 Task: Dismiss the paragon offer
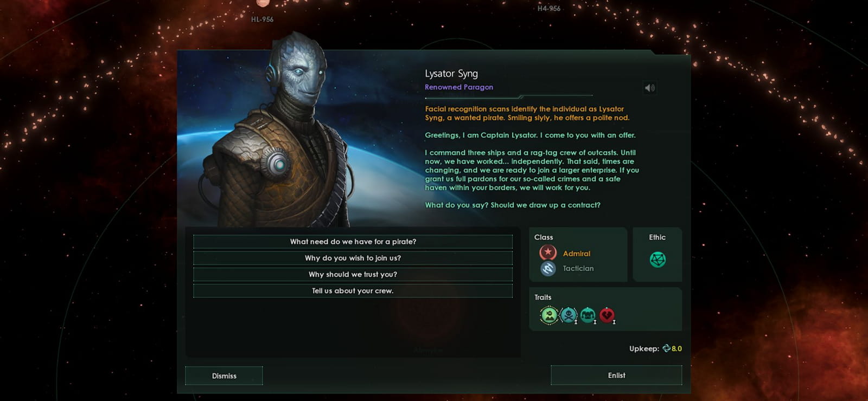[224, 376]
